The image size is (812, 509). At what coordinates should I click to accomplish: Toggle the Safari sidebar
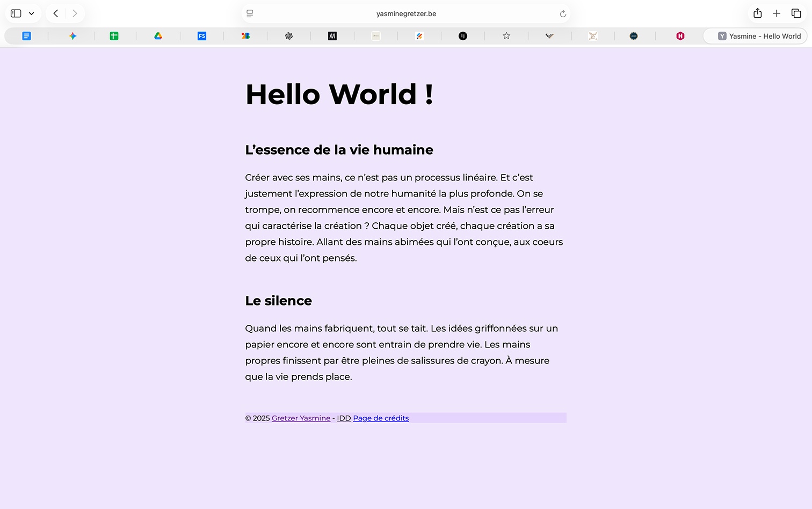(16, 13)
